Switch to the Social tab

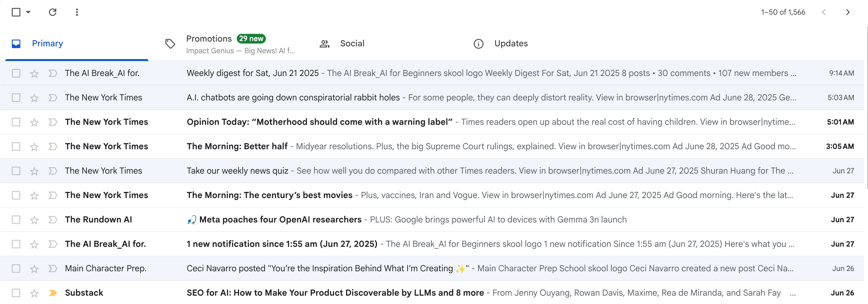352,44
